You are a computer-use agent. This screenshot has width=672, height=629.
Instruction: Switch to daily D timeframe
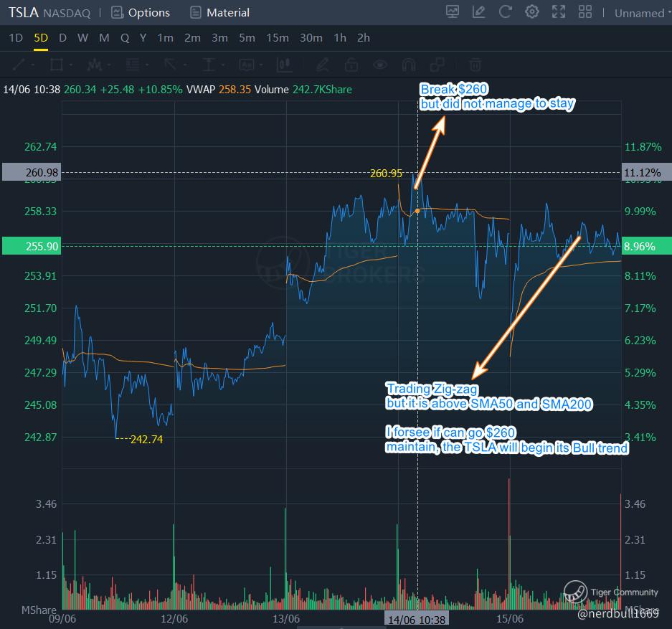point(62,38)
